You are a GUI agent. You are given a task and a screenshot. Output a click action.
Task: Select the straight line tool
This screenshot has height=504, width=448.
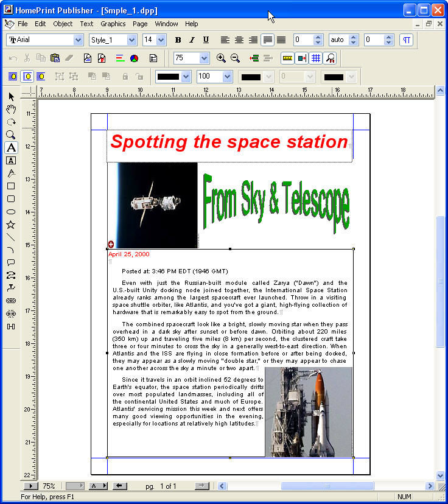[x=11, y=237]
